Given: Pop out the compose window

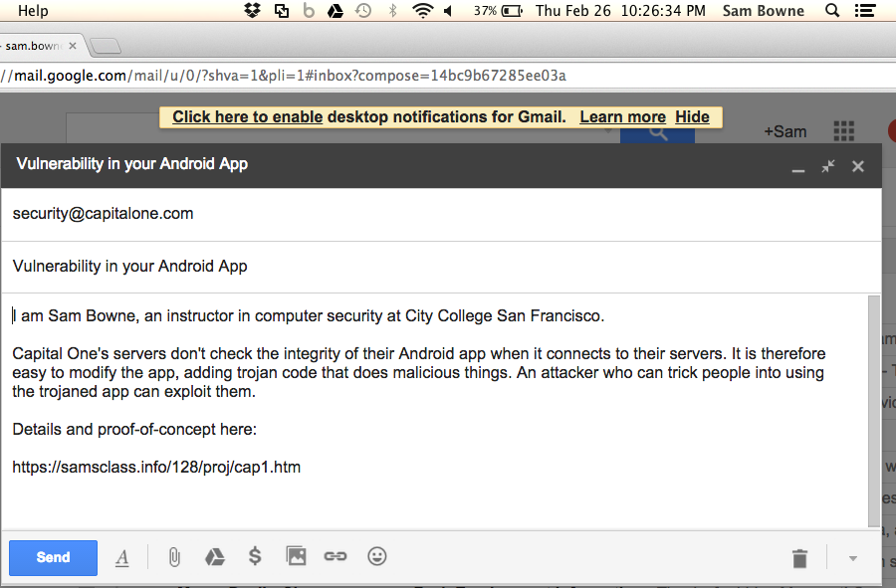Looking at the screenshot, I should (x=827, y=166).
